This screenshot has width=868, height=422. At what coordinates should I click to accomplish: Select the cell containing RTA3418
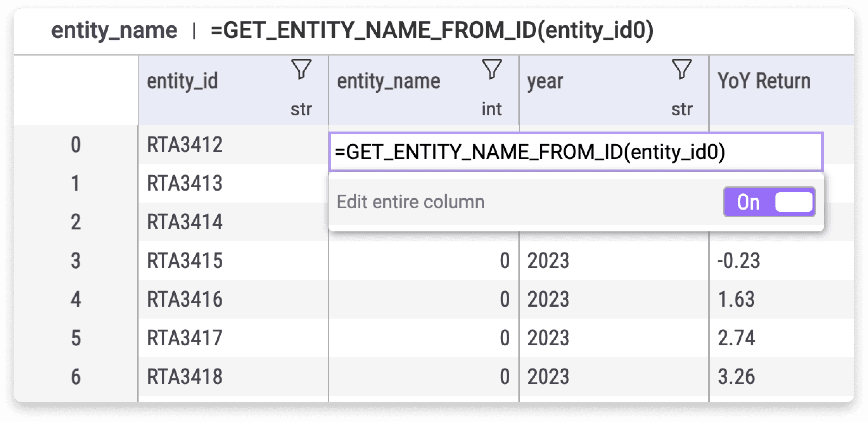tap(185, 376)
